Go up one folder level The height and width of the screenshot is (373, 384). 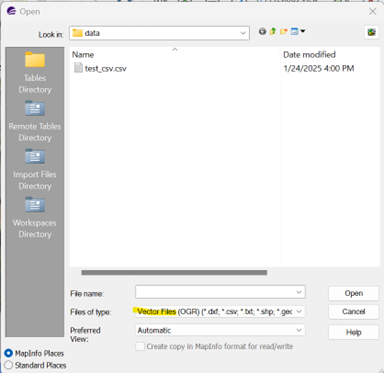[273, 31]
